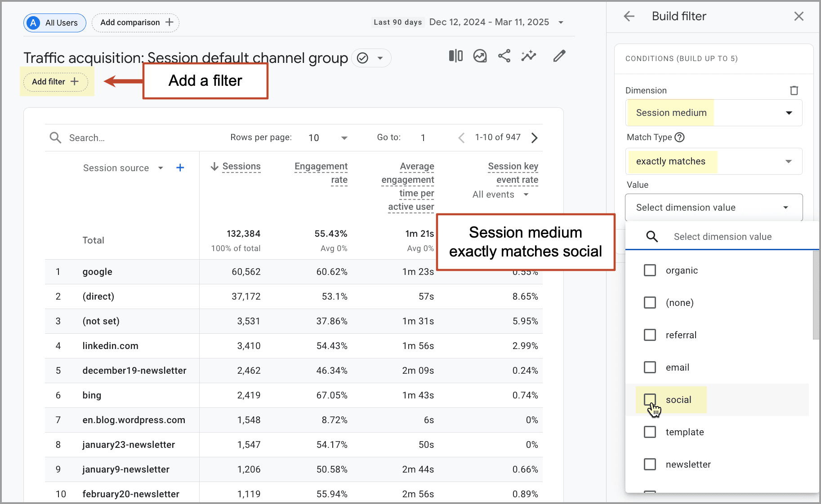Image resolution: width=821 pixels, height=504 pixels.
Task: Open the Select dimension value dropdown
Action: [x=714, y=208]
